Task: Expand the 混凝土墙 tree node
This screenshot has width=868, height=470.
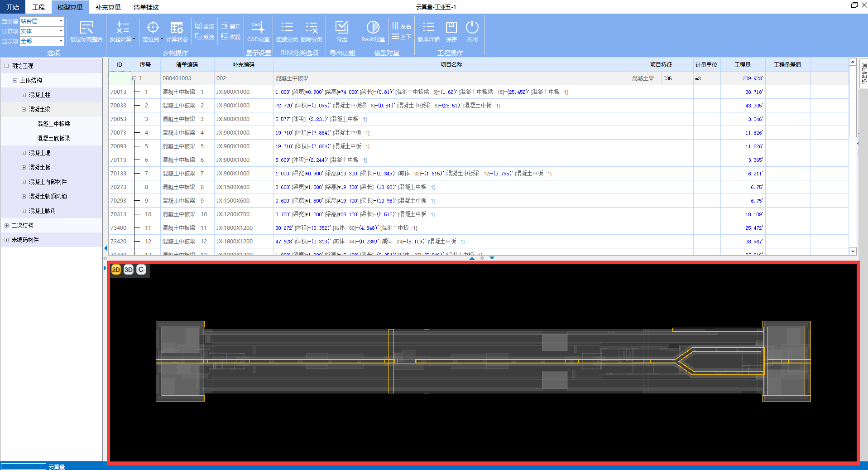Action: [24, 153]
